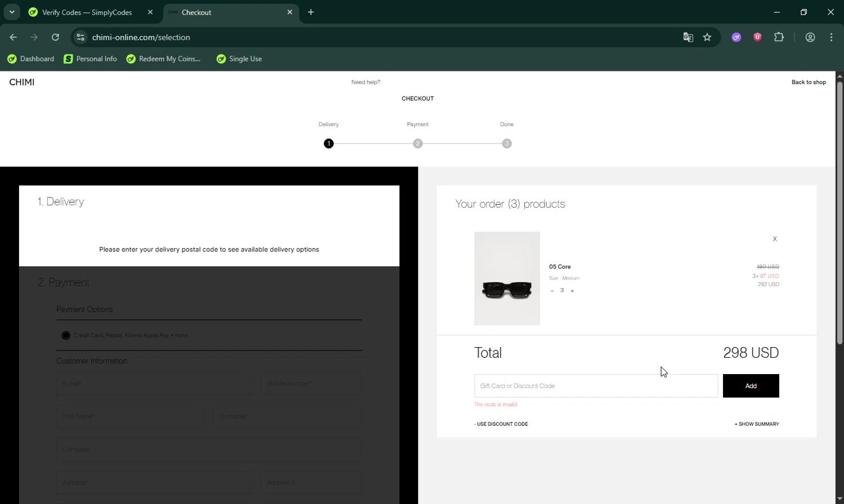The height and width of the screenshot is (504, 844).
Task: Expand Show Summary
Action: [x=757, y=424]
